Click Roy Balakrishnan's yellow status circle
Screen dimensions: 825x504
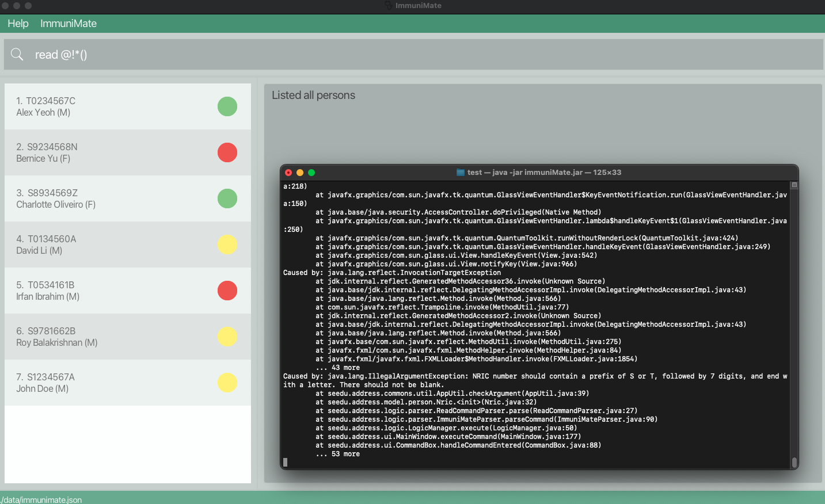[x=227, y=337]
